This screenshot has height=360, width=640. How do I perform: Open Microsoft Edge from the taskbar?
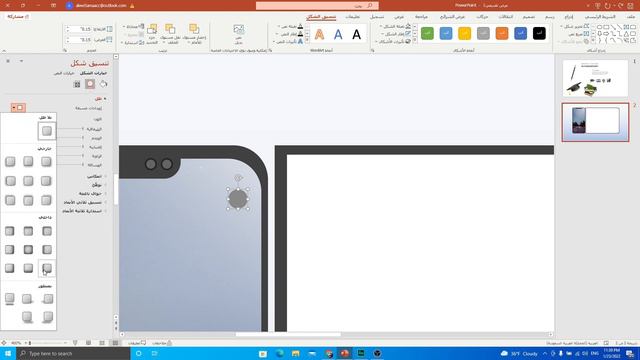coord(280,353)
